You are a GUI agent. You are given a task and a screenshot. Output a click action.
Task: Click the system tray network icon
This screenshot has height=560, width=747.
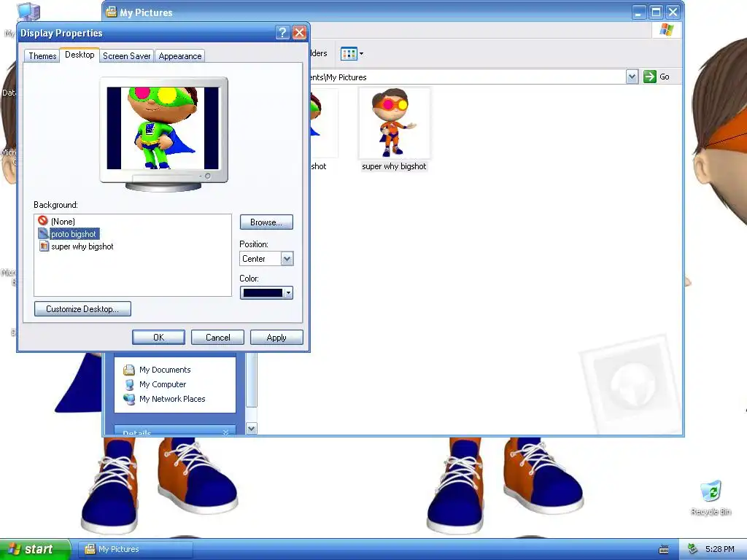point(693,549)
